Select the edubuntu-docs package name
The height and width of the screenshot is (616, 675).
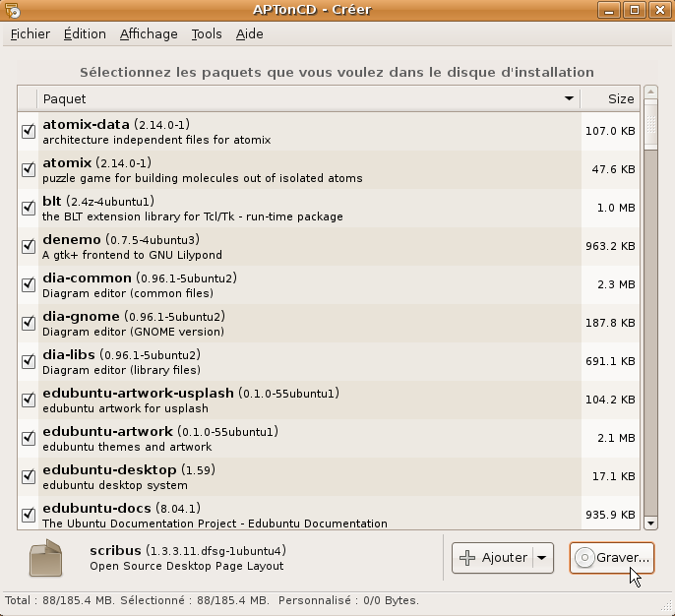[x=96, y=508]
